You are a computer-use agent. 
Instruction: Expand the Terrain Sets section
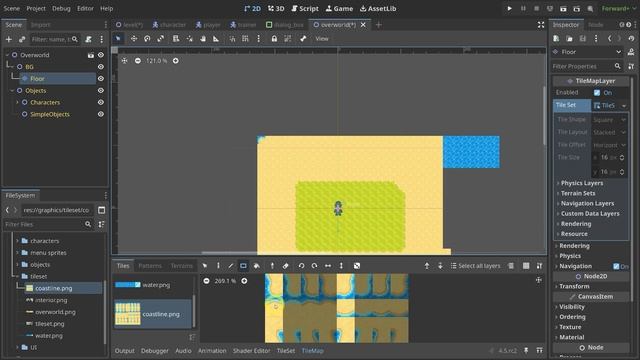click(578, 193)
